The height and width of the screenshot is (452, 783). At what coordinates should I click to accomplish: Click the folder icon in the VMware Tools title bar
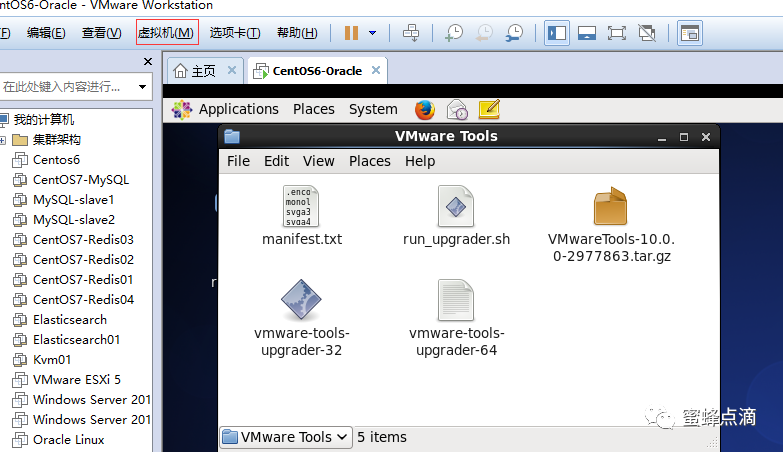pos(232,136)
